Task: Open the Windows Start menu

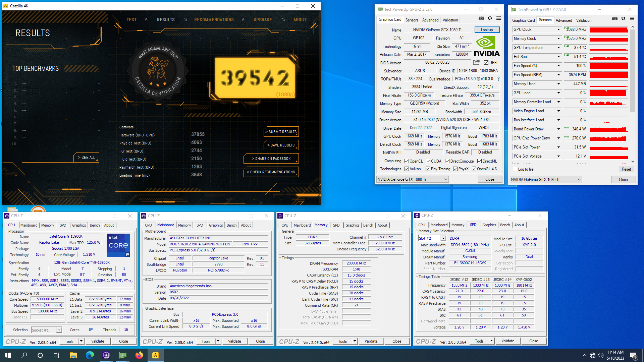Action: click(8, 355)
